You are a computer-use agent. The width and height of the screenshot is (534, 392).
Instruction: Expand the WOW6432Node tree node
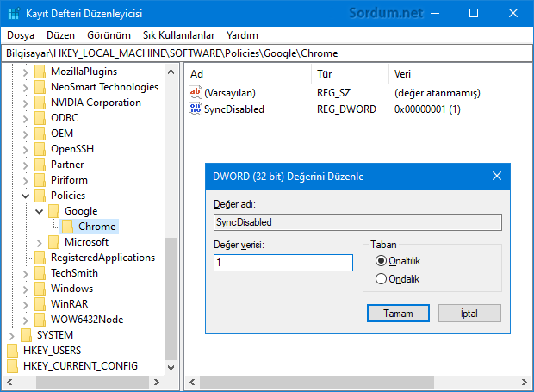pyautogui.click(x=26, y=320)
